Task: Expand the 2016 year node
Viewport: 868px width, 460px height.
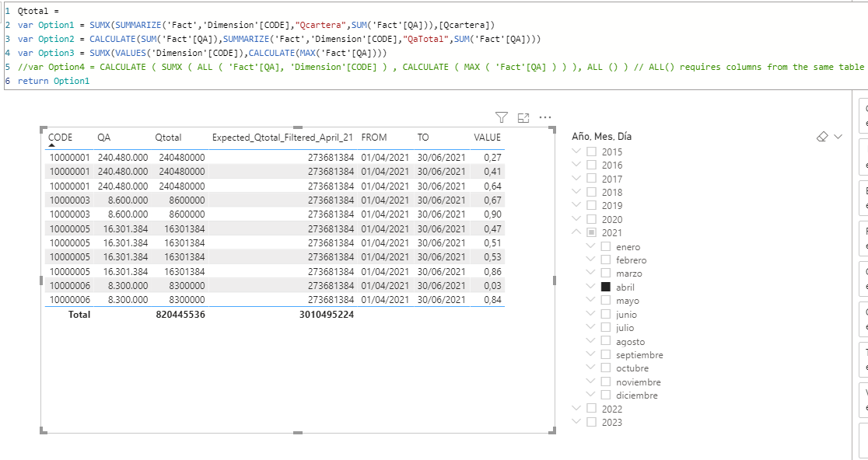Action: (577, 165)
